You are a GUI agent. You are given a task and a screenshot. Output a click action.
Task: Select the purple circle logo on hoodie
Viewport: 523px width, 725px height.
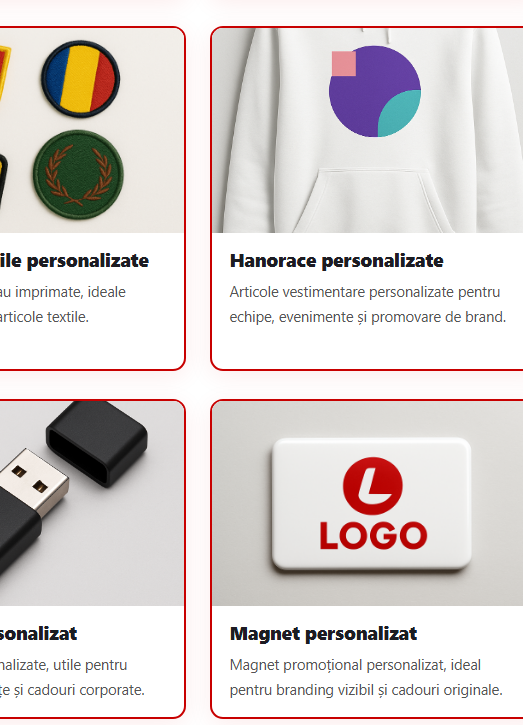tap(375, 92)
